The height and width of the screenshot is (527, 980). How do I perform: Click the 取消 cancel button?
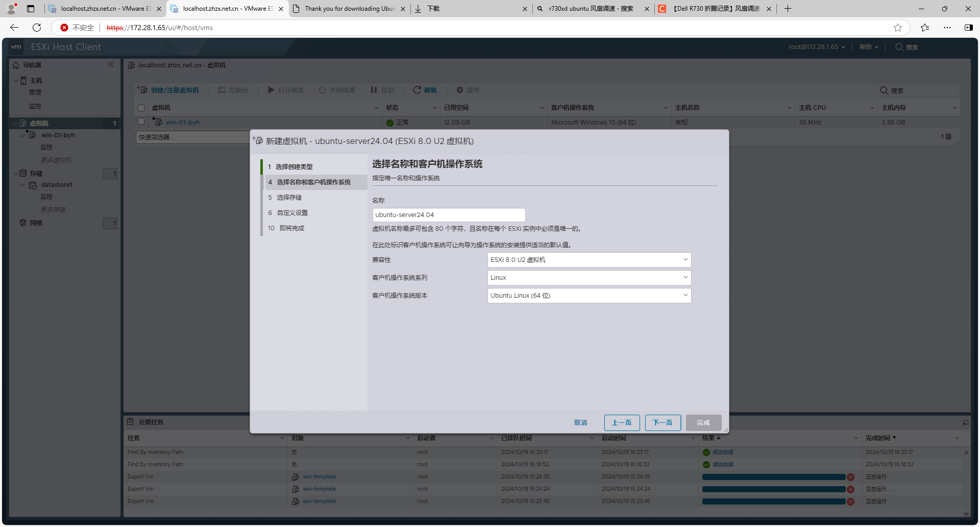tap(580, 423)
